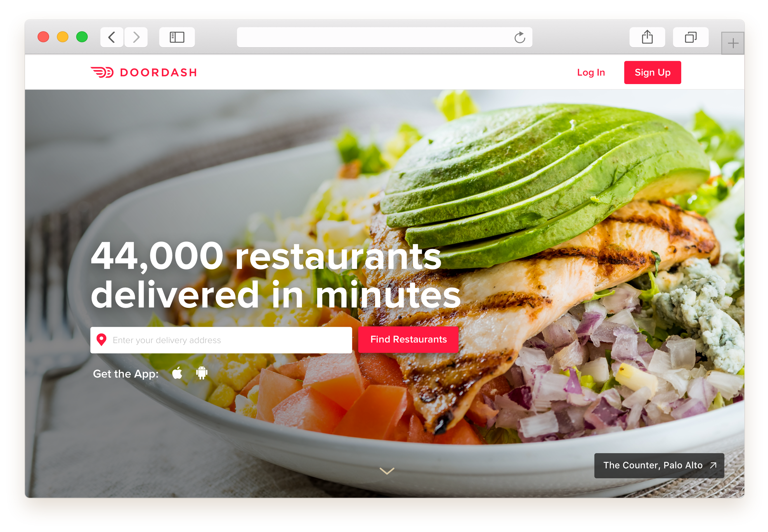Download the iOS app via Apple icon
This screenshot has height=532, width=768.
pyautogui.click(x=177, y=373)
